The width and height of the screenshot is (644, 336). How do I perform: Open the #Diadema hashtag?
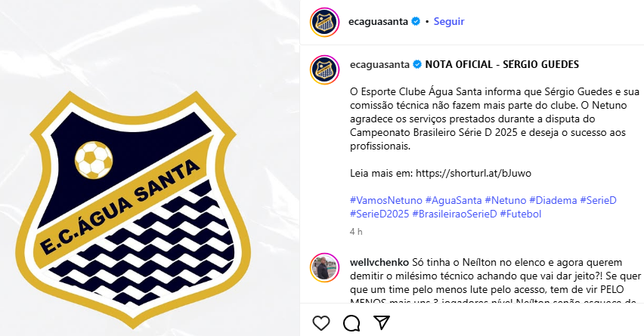(x=553, y=200)
